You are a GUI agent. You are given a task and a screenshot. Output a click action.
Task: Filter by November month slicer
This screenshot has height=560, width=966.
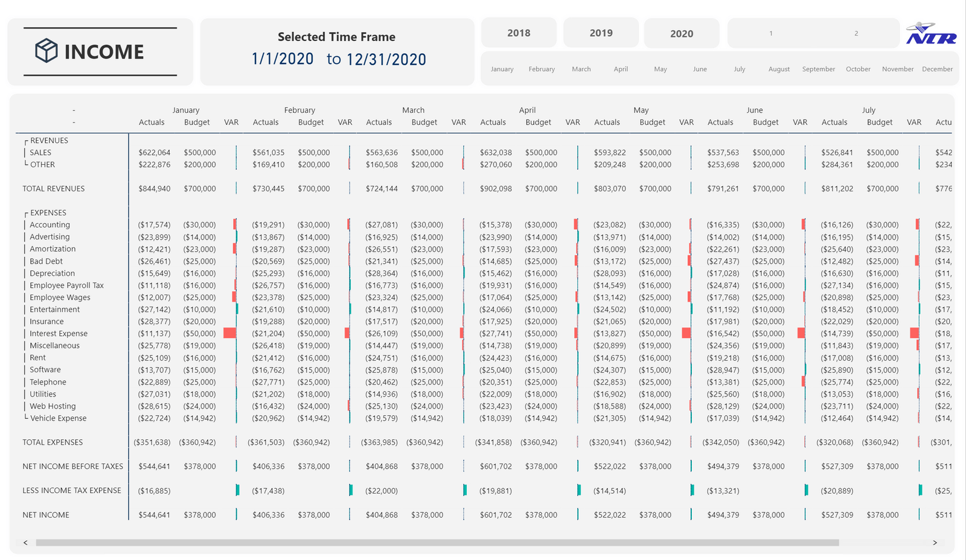coord(898,69)
